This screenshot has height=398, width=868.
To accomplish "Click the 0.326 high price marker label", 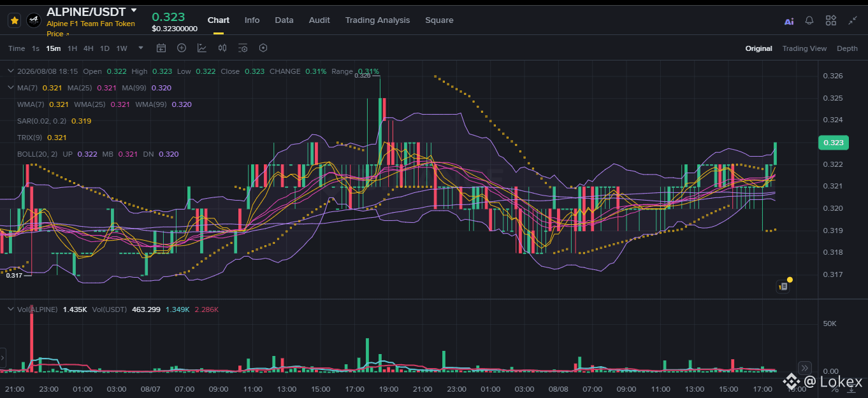I will click(362, 76).
